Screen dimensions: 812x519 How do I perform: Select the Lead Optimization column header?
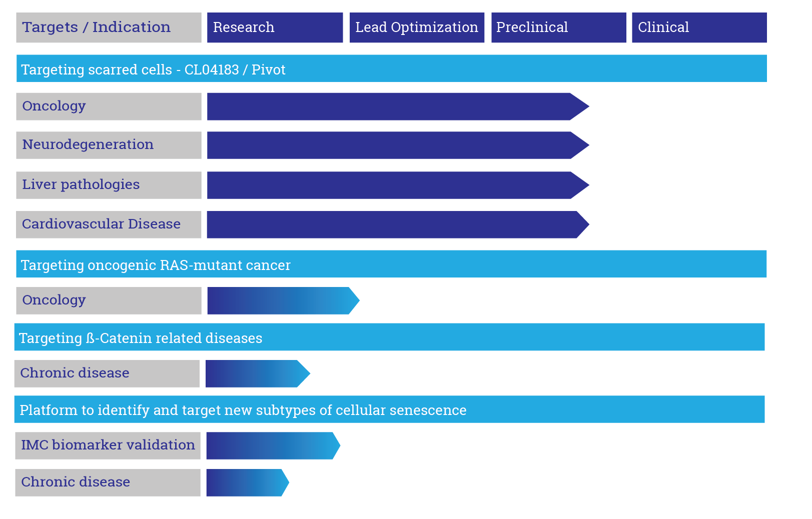coord(417,27)
